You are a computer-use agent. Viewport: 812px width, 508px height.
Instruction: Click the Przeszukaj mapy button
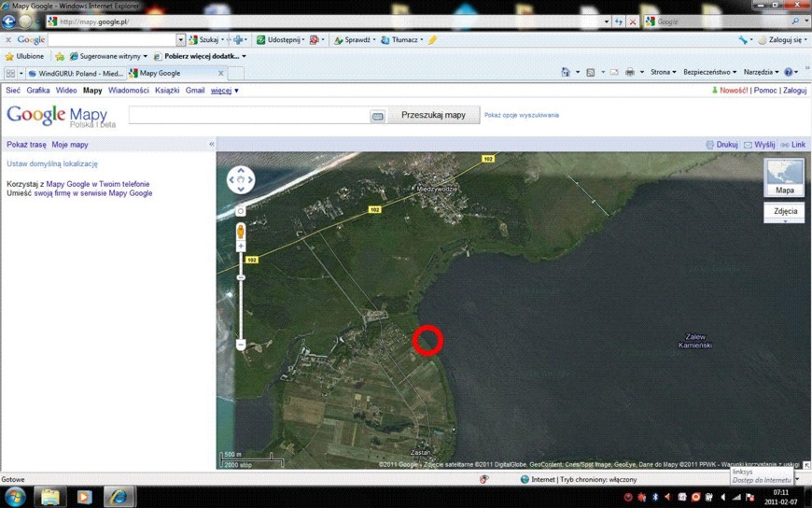[x=433, y=115]
